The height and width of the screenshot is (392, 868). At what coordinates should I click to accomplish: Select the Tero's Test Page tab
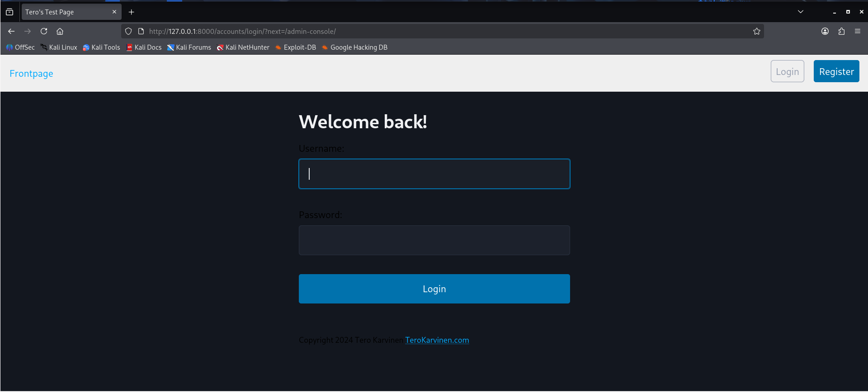[x=63, y=12]
